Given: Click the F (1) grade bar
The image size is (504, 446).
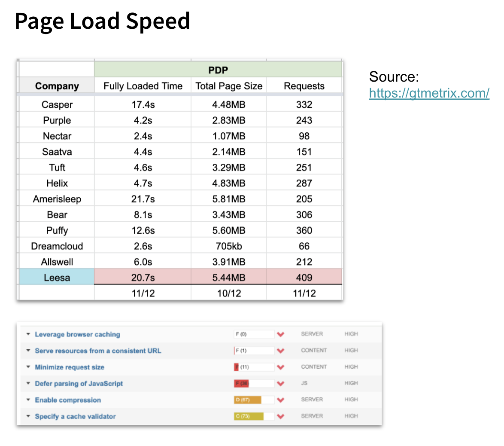Looking at the screenshot, I should pyautogui.click(x=254, y=351).
